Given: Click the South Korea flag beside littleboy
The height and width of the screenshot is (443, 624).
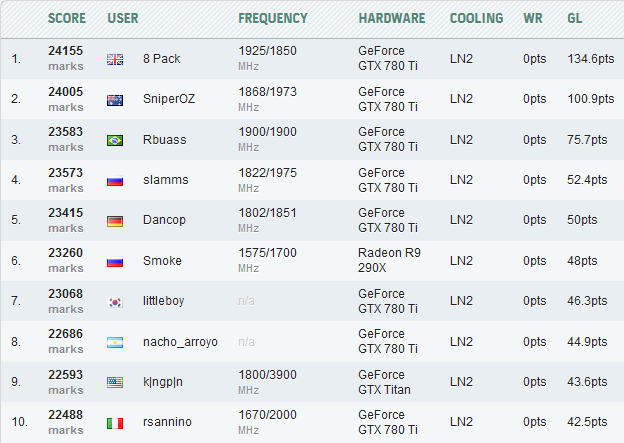Looking at the screenshot, I should click(x=115, y=302).
